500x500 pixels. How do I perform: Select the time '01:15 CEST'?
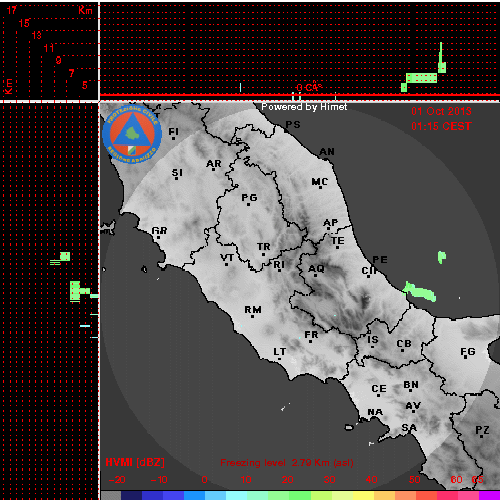pyautogui.click(x=441, y=126)
